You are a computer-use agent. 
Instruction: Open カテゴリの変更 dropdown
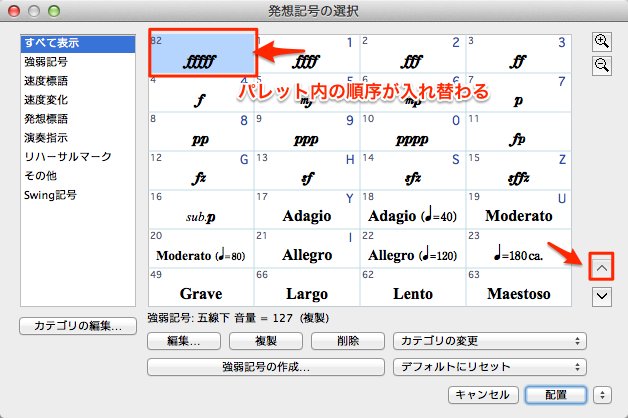click(490, 341)
